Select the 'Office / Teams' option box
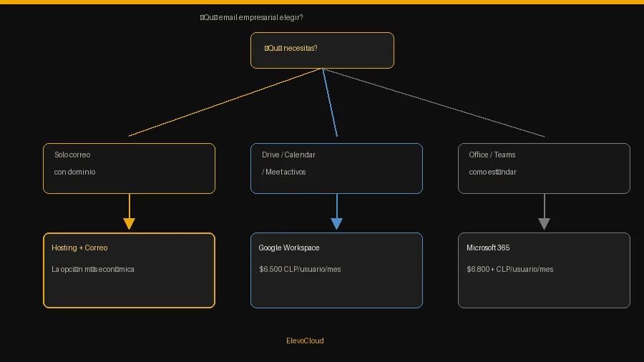This screenshot has width=644, height=362. [544, 168]
